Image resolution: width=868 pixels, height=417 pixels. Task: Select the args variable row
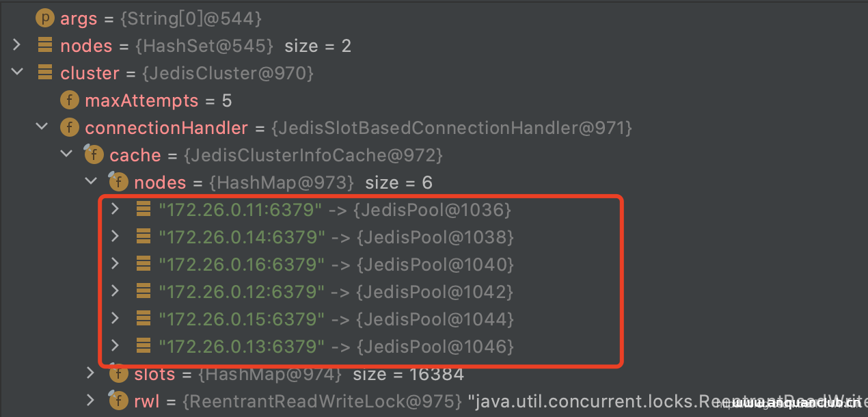(79, 18)
